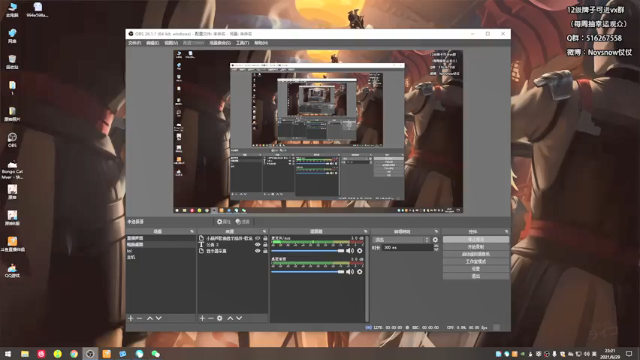Open the 场景集合(S) Scene Collection menu
Image resolution: width=640 pixels, height=360 pixels.
click(x=220, y=43)
